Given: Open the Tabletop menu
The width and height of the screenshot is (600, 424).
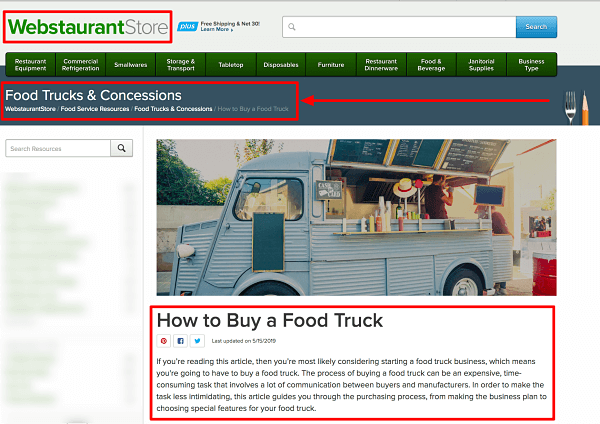Looking at the screenshot, I should point(231,65).
